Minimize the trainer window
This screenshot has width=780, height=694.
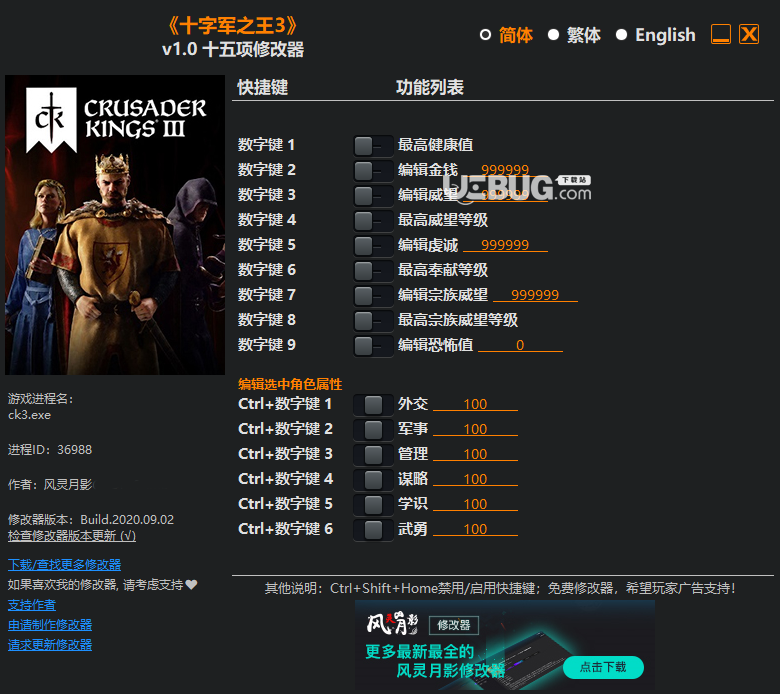click(721, 35)
